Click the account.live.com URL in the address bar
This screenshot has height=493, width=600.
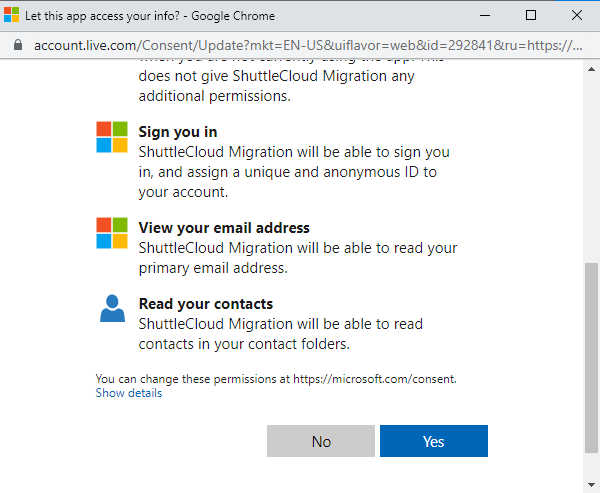pyautogui.click(x=308, y=46)
